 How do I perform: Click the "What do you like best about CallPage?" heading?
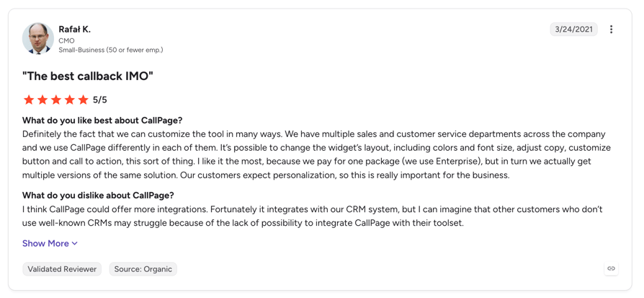tap(102, 120)
